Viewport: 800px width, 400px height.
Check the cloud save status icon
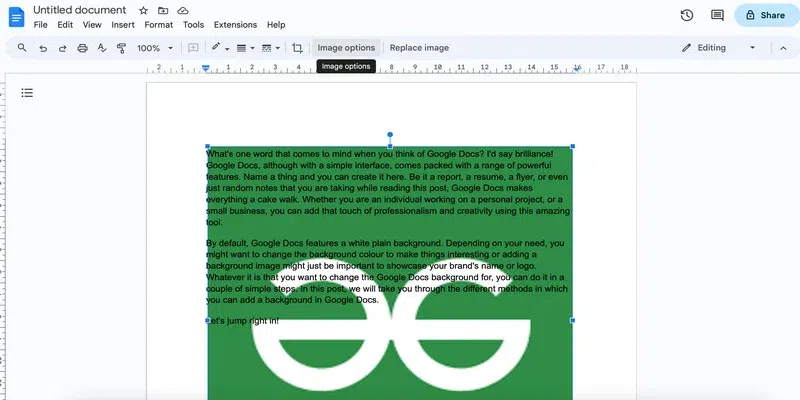(x=183, y=10)
